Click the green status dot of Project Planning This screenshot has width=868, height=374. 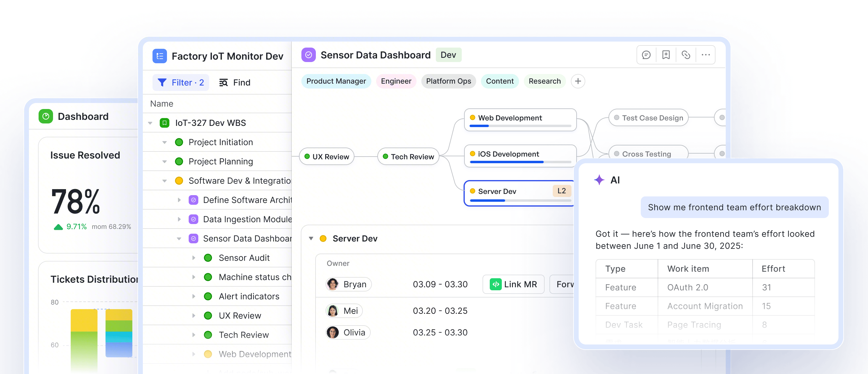pyautogui.click(x=179, y=162)
